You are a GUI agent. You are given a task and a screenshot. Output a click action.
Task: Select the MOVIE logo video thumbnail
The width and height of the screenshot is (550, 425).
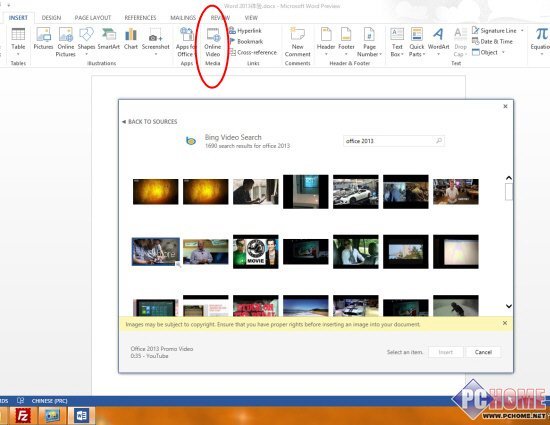click(x=256, y=252)
